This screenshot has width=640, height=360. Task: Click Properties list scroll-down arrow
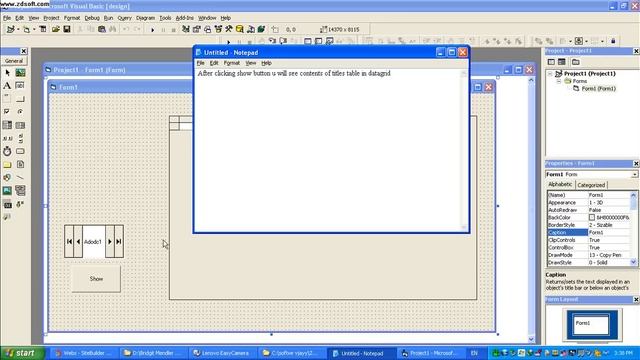point(633,262)
